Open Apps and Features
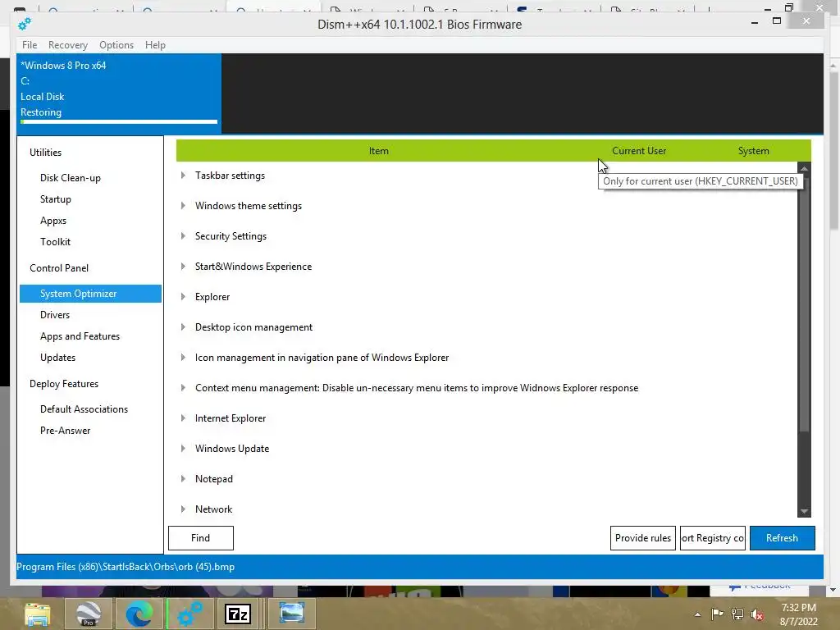 (80, 336)
